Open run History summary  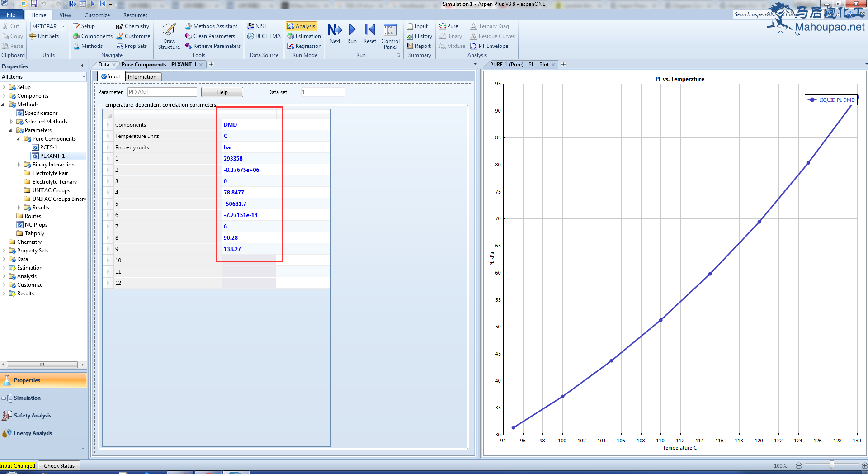419,36
